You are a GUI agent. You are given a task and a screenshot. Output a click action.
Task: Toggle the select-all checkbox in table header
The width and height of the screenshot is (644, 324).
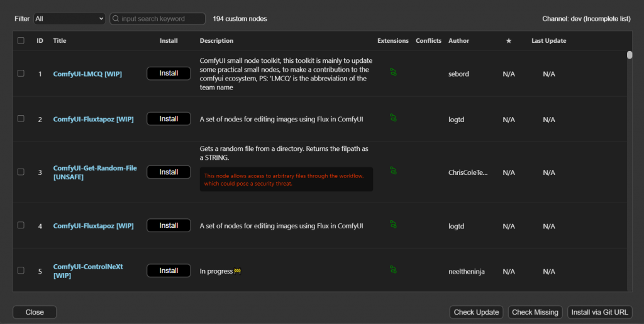(21, 41)
